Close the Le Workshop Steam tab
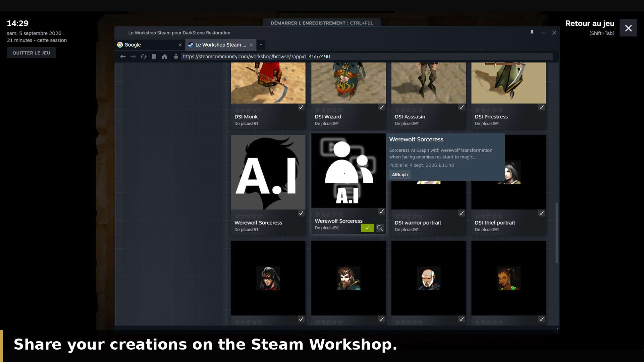This screenshot has height=362, width=644. 251,45
